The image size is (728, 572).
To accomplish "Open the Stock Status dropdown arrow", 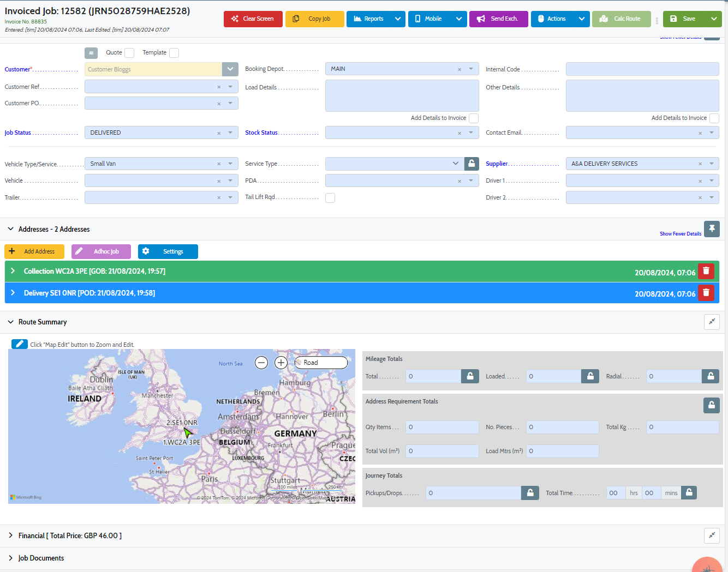I will point(471,133).
